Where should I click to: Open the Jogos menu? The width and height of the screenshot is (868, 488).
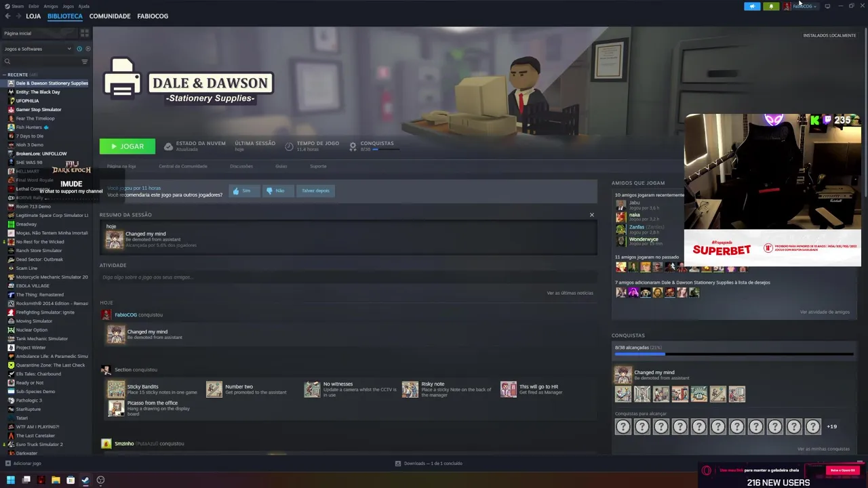pos(68,6)
